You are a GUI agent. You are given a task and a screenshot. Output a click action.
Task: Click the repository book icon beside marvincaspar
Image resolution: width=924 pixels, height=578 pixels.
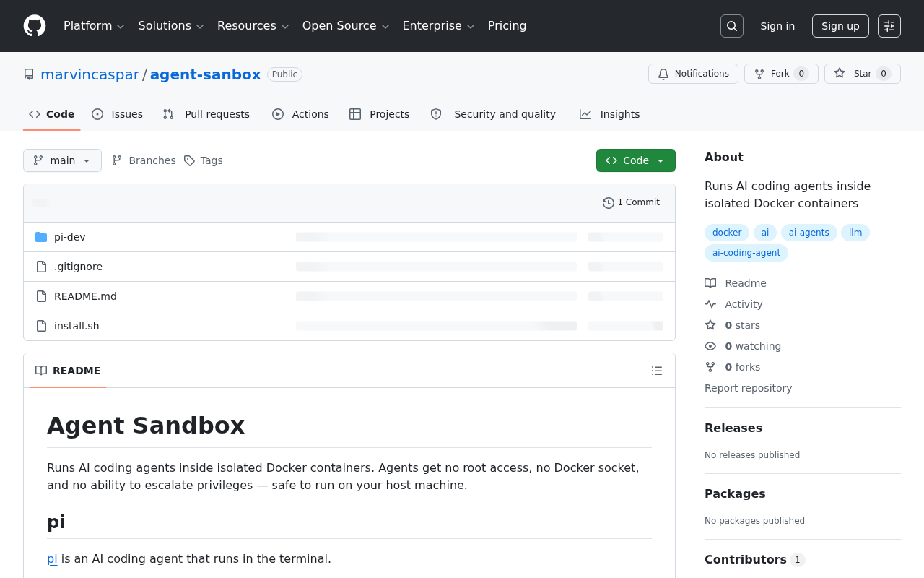pos(29,74)
